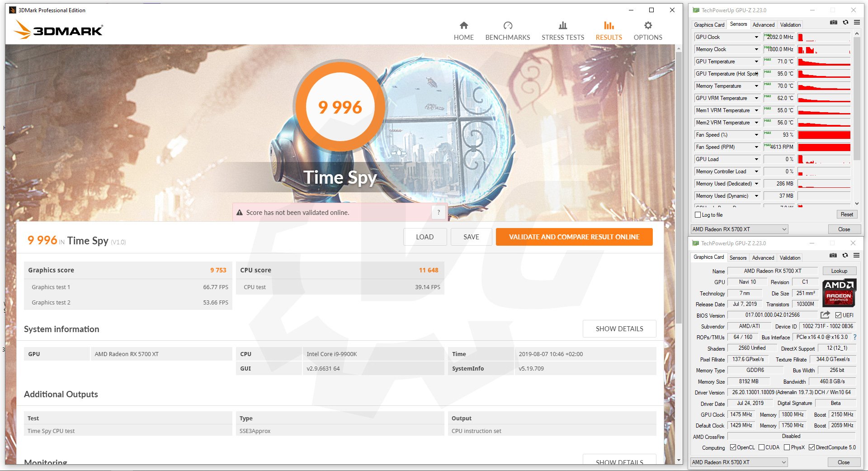Toggle PhysX checkbox
Viewport: 868px width, 471px height.
pyautogui.click(x=787, y=447)
